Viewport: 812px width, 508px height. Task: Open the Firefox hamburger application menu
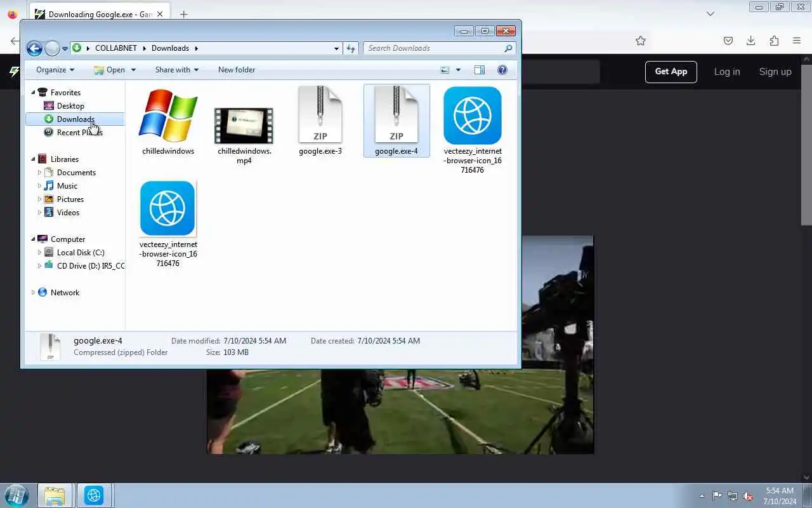click(797, 41)
